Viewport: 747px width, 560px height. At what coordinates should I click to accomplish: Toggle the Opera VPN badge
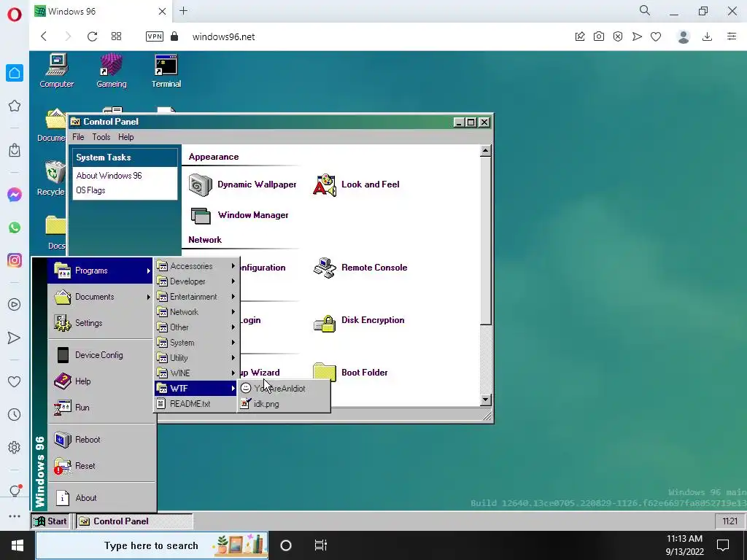click(155, 36)
